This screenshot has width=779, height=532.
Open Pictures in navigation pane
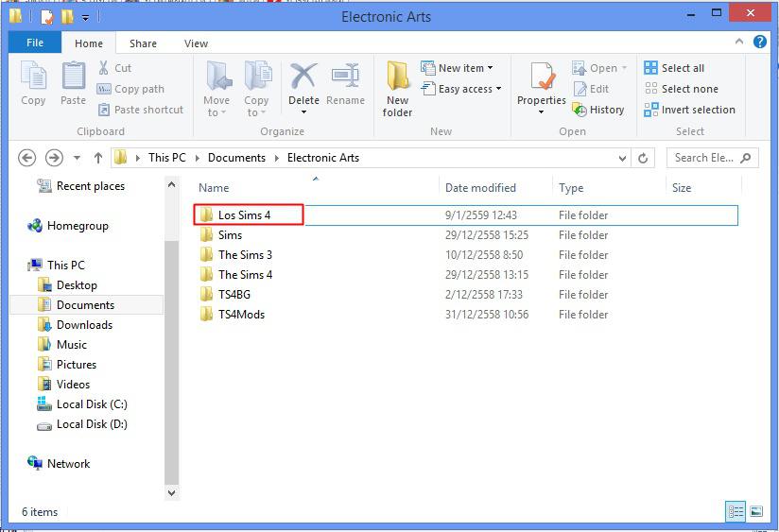(67, 365)
